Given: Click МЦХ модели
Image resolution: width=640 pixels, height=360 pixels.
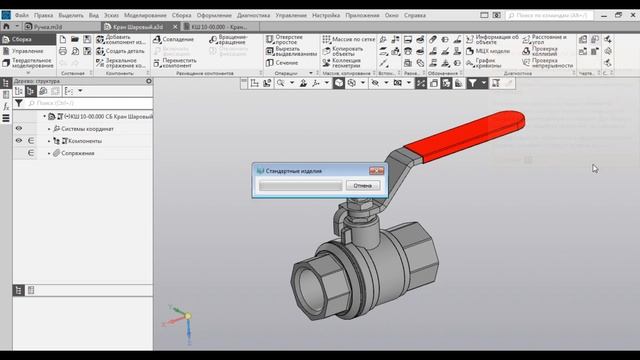Looking at the screenshot, I should (x=488, y=51).
